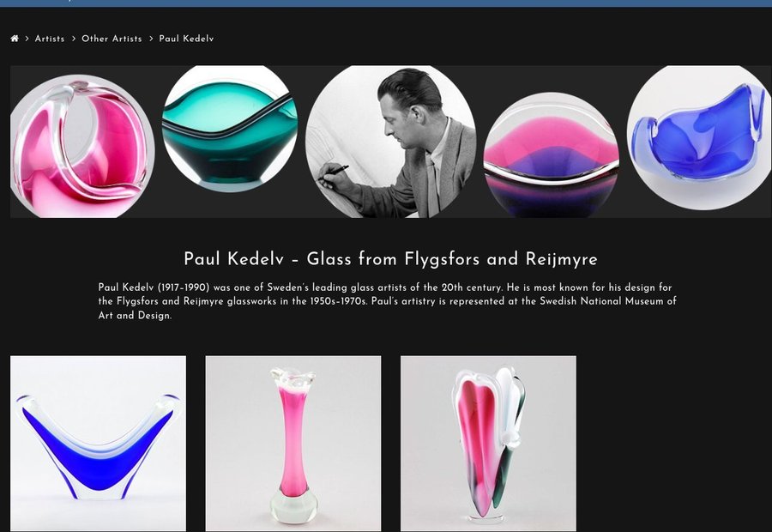The height and width of the screenshot is (532, 772).
Task: Click the pink swirl glass banner circle
Action: [82, 146]
